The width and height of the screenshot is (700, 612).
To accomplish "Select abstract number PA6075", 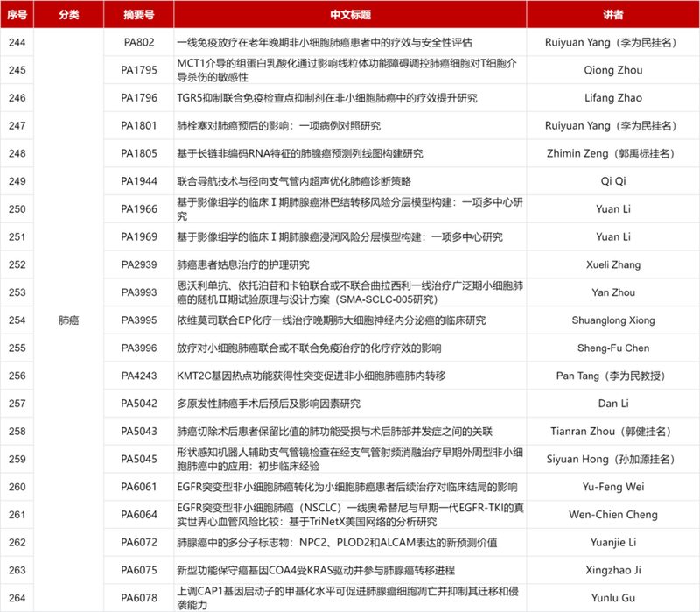I will (138, 570).
